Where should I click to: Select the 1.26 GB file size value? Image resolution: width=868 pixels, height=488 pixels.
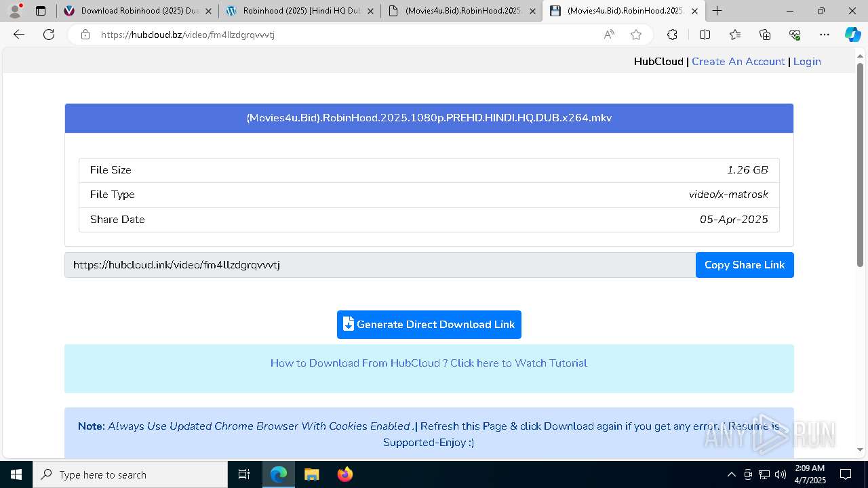[x=747, y=170]
